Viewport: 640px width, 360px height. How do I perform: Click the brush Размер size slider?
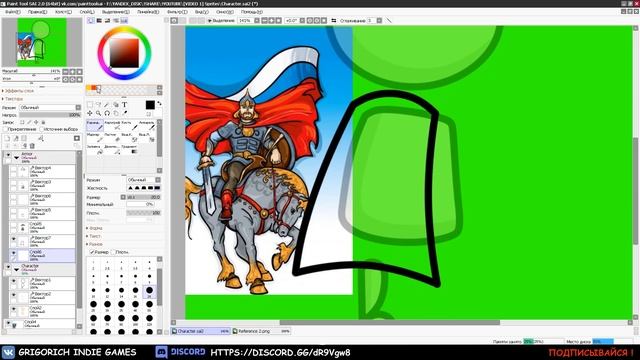point(144,197)
